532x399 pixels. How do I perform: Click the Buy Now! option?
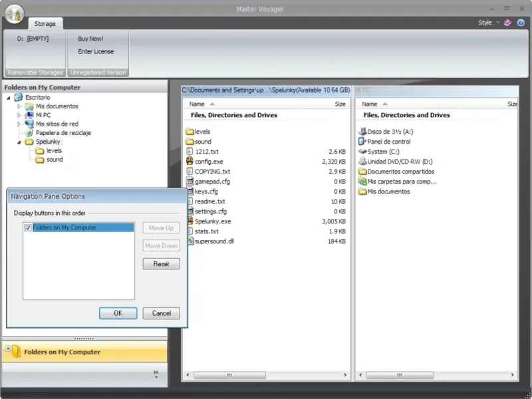(90, 39)
